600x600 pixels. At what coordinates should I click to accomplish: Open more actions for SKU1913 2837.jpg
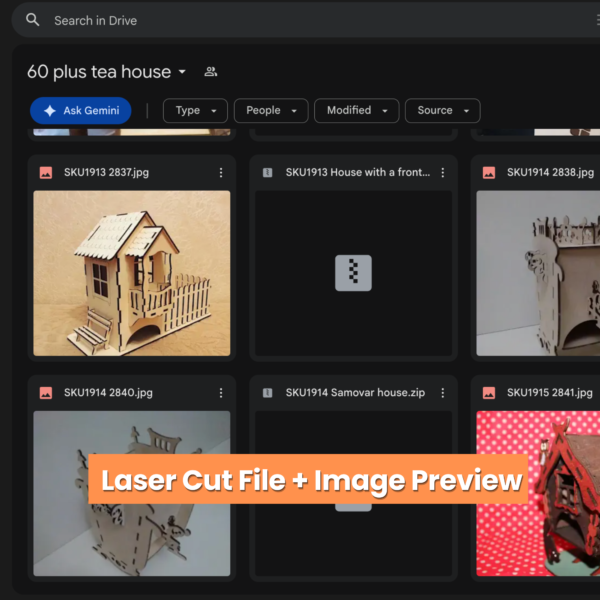coord(221,173)
